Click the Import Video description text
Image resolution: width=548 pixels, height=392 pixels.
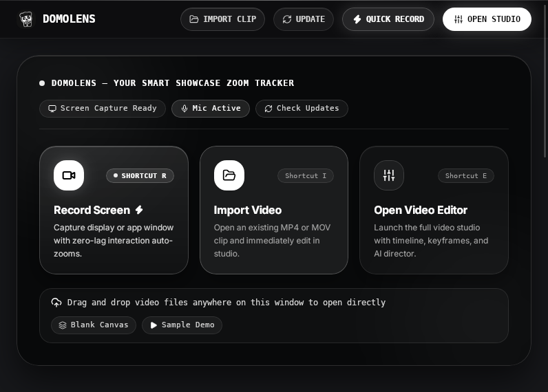coord(272,241)
